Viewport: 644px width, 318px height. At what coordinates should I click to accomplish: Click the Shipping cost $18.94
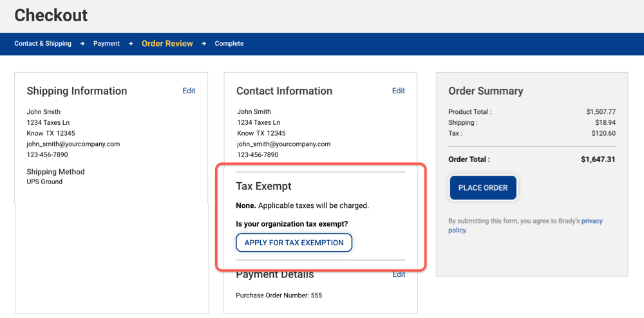click(x=605, y=122)
